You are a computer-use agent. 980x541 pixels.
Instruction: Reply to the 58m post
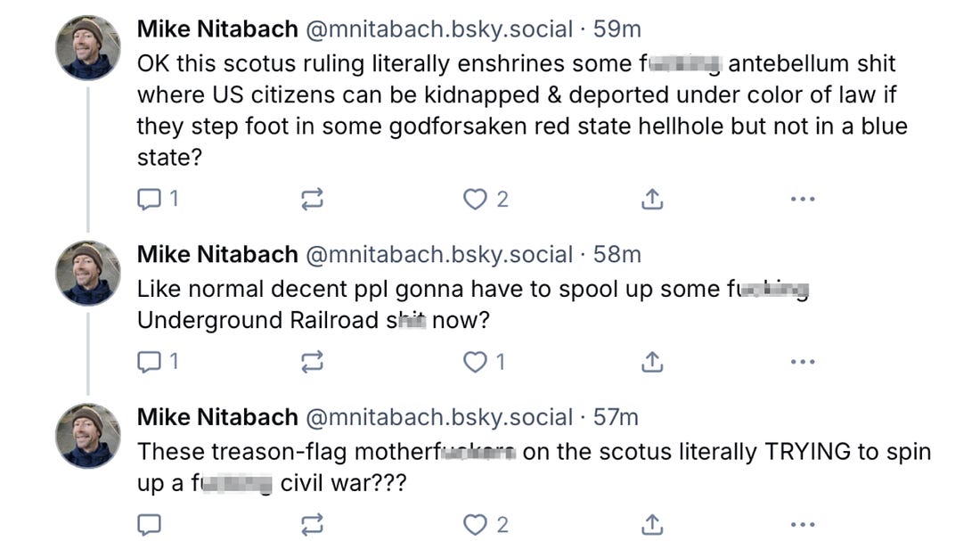coord(147,362)
